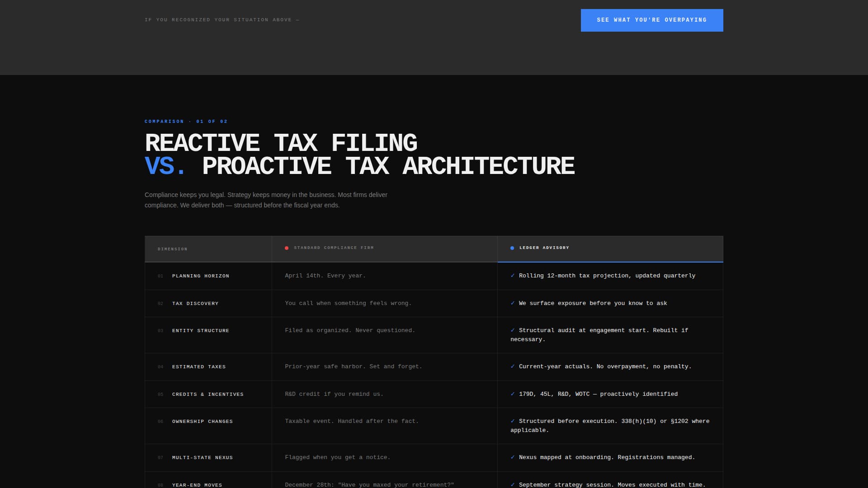The image size is (868, 488).
Task: Click the Ownership Changes row label
Action: click(x=203, y=422)
